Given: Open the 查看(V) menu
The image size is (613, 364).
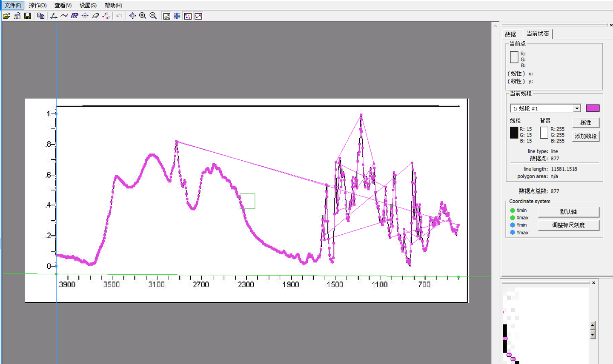Looking at the screenshot, I should [63, 5].
